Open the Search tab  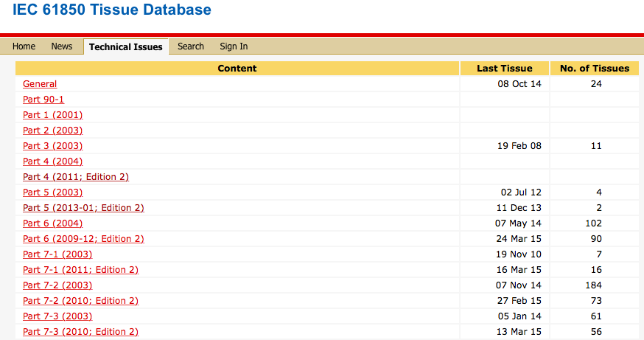pyautogui.click(x=191, y=46)
